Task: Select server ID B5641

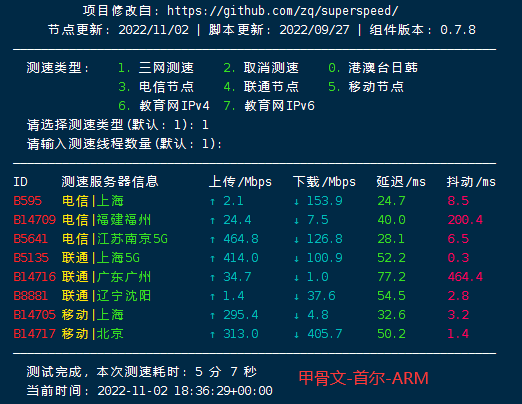Action: point(31,239)
